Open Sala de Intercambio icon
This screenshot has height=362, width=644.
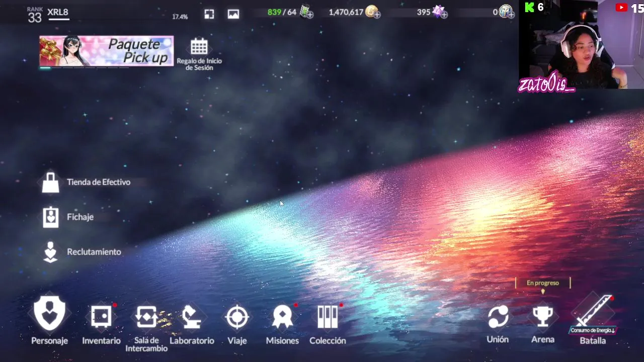(146, 317)
